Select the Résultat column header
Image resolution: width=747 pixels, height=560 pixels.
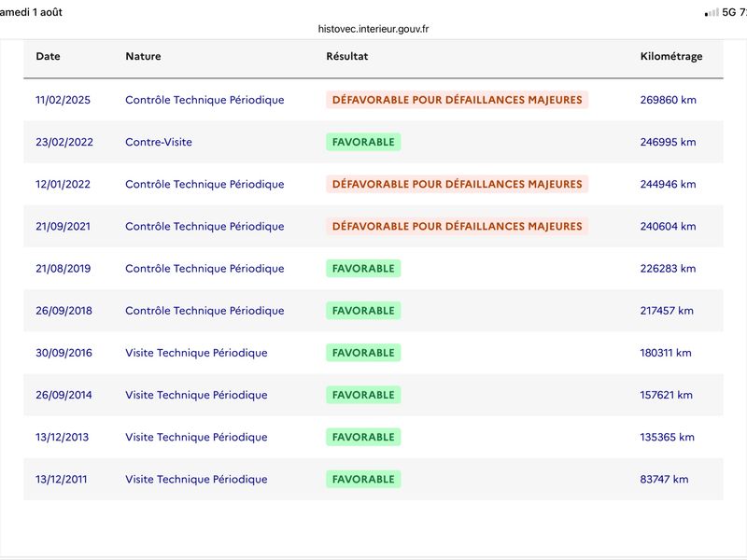[x=347, y=56]
